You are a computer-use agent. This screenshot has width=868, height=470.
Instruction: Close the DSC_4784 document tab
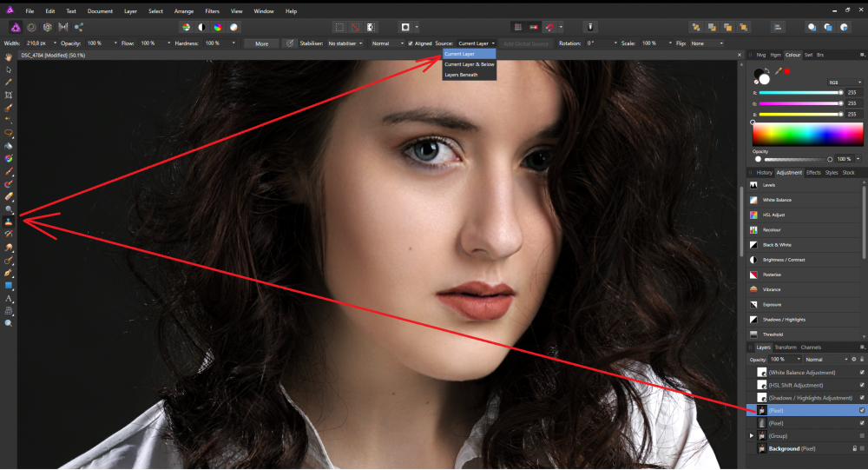(x=739, y=55)
